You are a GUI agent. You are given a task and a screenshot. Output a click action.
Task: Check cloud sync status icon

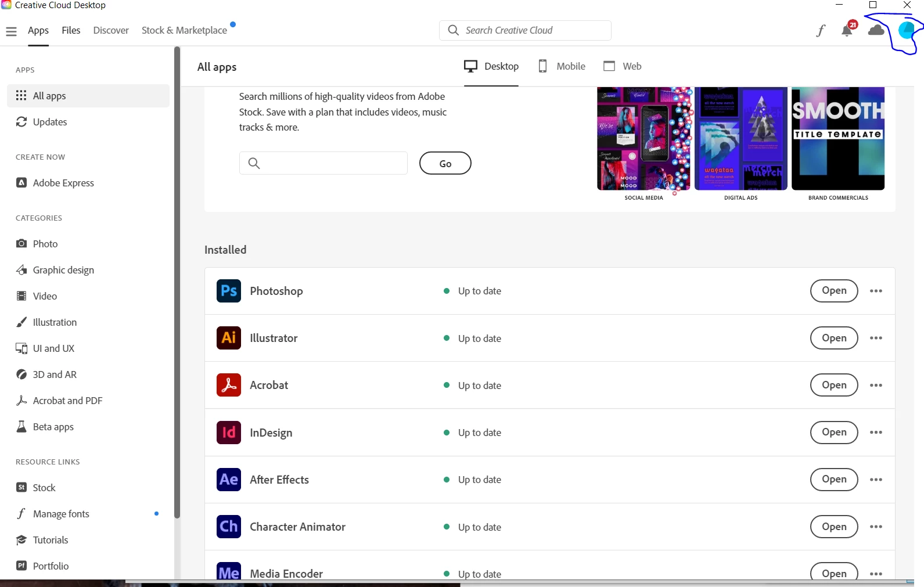click(876, 30)
